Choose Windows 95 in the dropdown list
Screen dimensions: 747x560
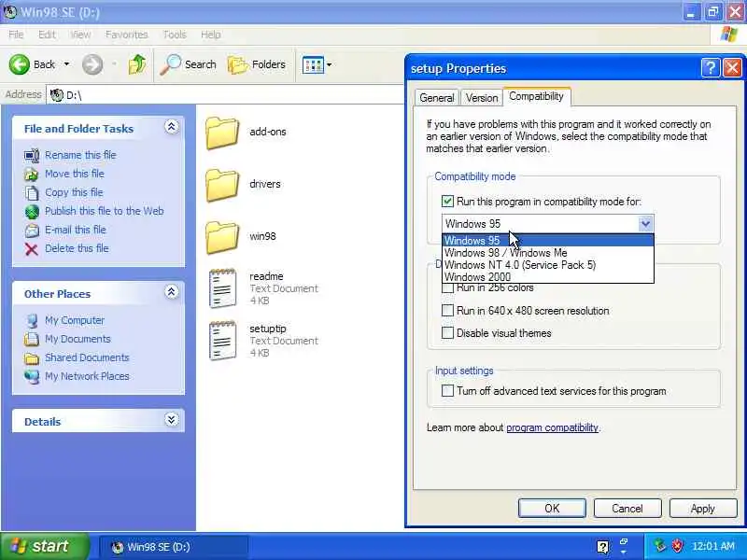(x=548, y=241)
